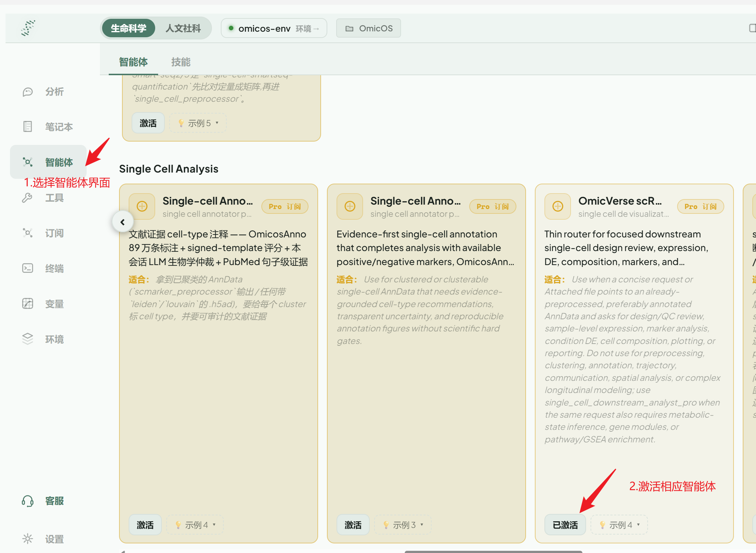756x553 pixels.
Task: Select the 智能体 agent icon in sidebar
Action: 28,162
